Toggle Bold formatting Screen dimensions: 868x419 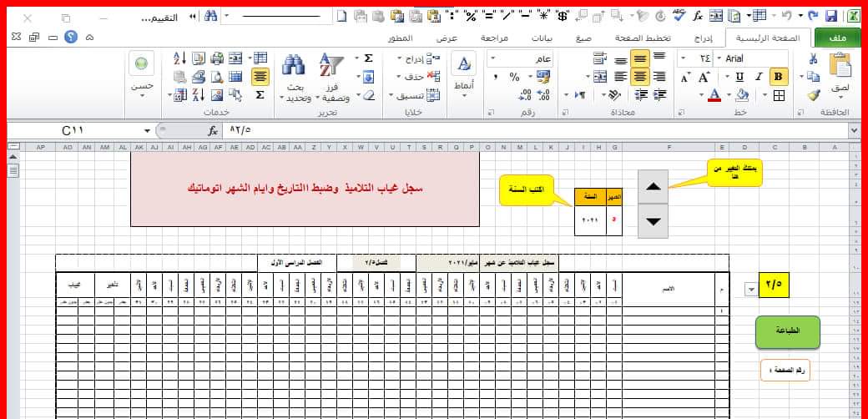(x=779, y=77)
